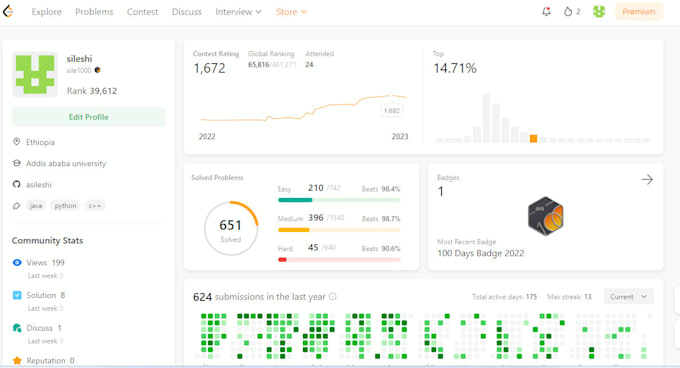Click the streak fire icon
The image size is (680, 368).
click(x=568, y=12)
